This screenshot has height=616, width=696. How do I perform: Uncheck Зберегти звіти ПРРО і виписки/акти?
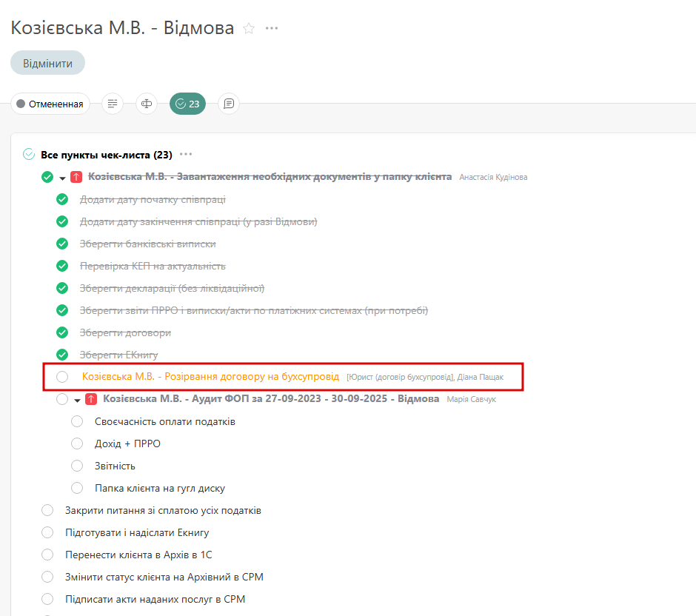(62, 310)
